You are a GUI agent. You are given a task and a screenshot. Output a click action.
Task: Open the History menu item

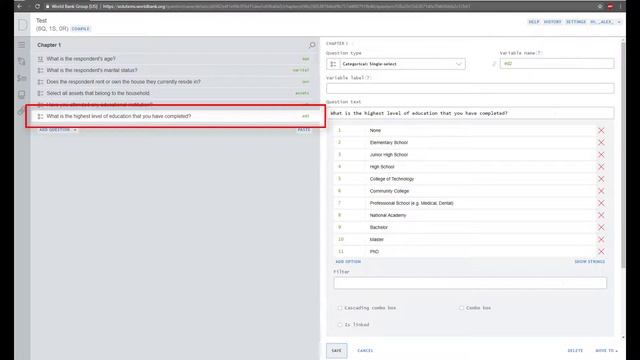[553, 22]
